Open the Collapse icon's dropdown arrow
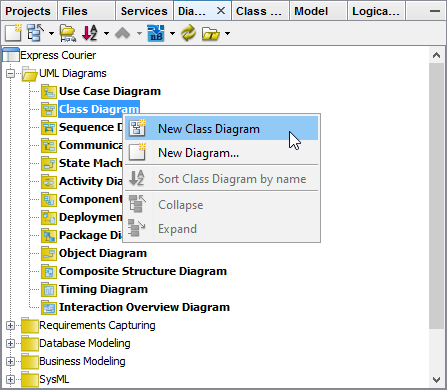This screenshot has height=390, width=447. [x=51, y=33]
